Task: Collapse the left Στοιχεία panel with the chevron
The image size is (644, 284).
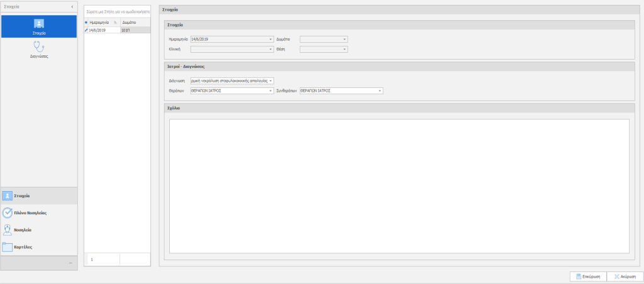Action: click(72, 7)
